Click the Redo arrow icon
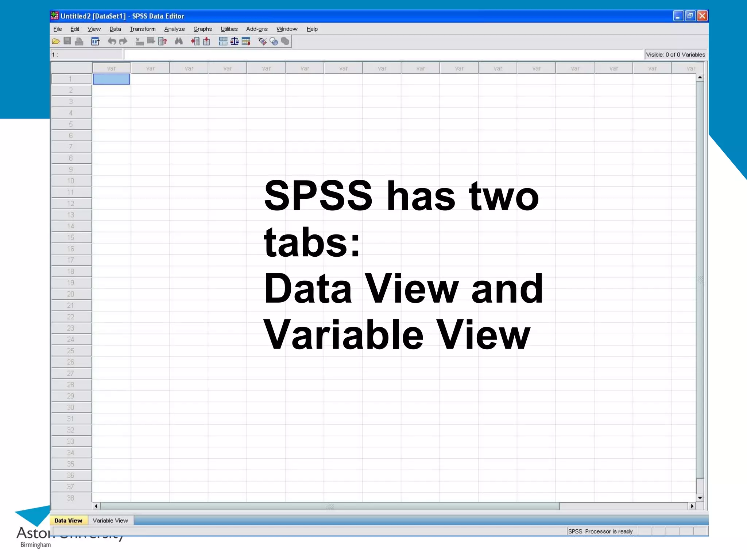Viewport: 747px width, 560px height. pyautogui.click(x=124, y=42)
